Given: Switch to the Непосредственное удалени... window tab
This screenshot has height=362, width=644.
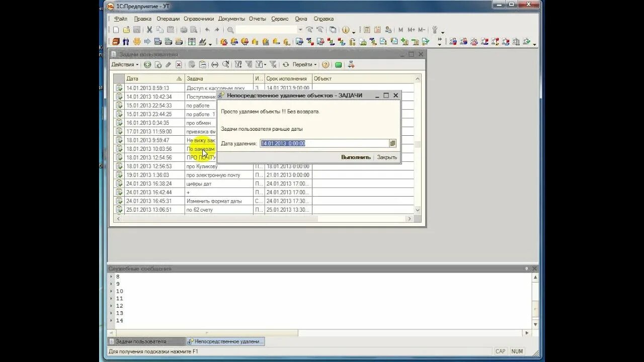Looking at the screenshot, I should tap(225, 341).
